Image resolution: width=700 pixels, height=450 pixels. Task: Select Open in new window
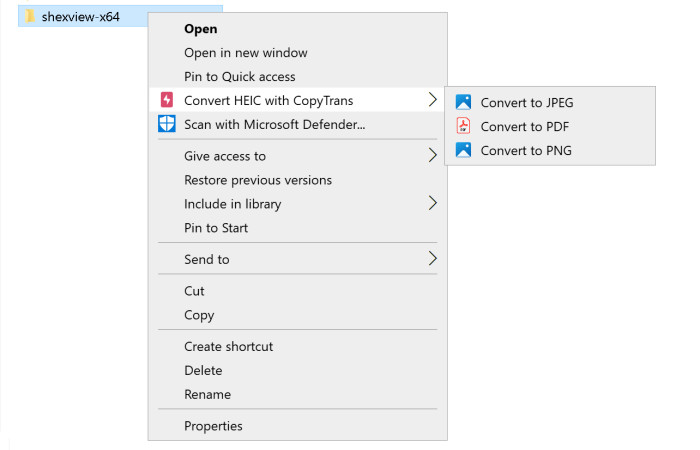pos(245,53)
